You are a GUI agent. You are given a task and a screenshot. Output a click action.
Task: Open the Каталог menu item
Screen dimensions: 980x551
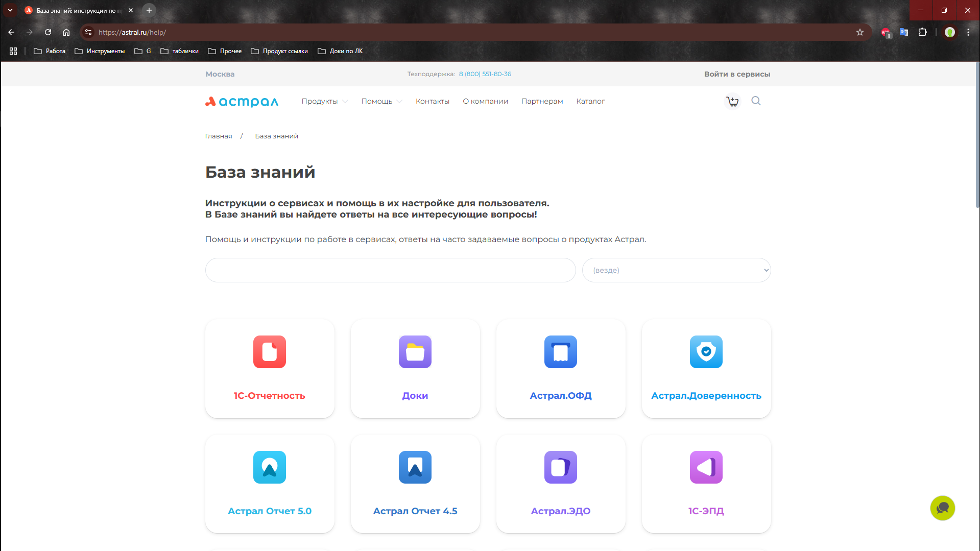590,101
